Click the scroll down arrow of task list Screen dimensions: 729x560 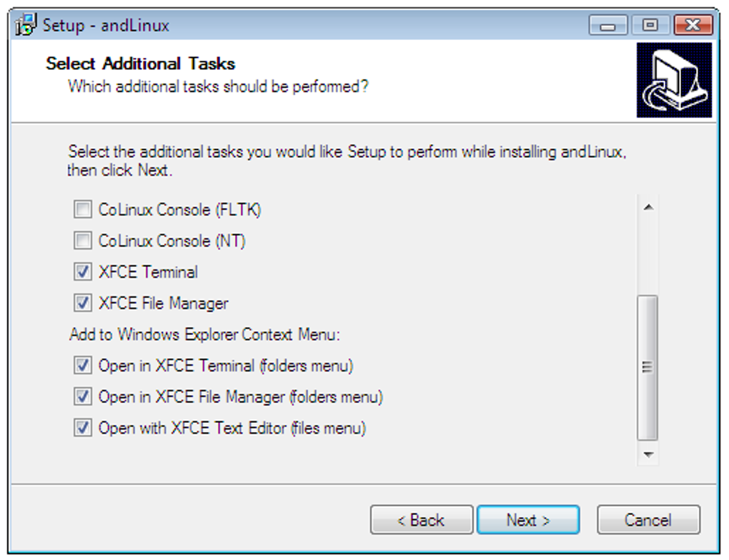click(x=648, y=454)
